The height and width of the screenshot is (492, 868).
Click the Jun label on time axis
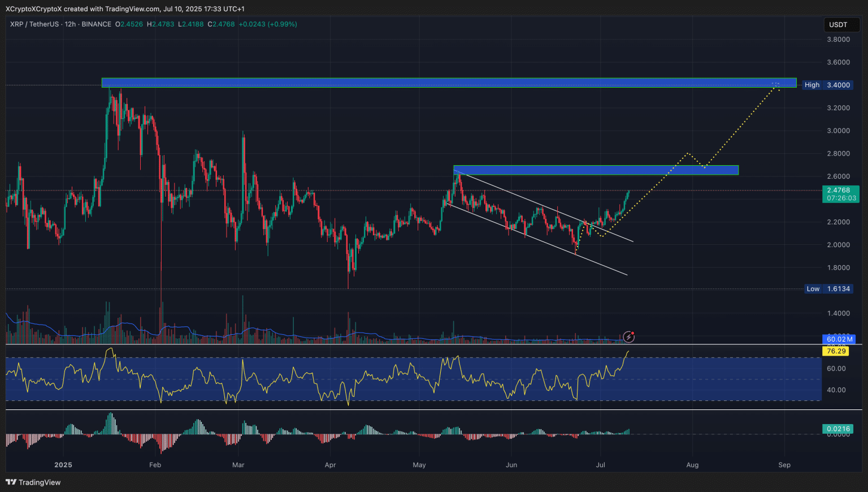click(511, 465)
